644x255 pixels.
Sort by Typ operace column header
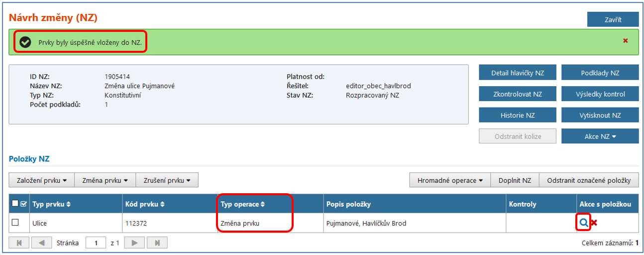tap(243, 204)
